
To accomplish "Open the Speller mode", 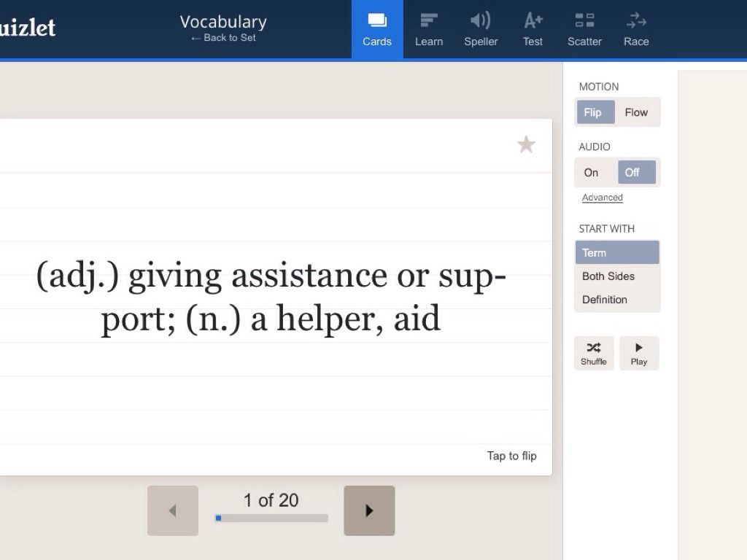I will coord(481,29).
